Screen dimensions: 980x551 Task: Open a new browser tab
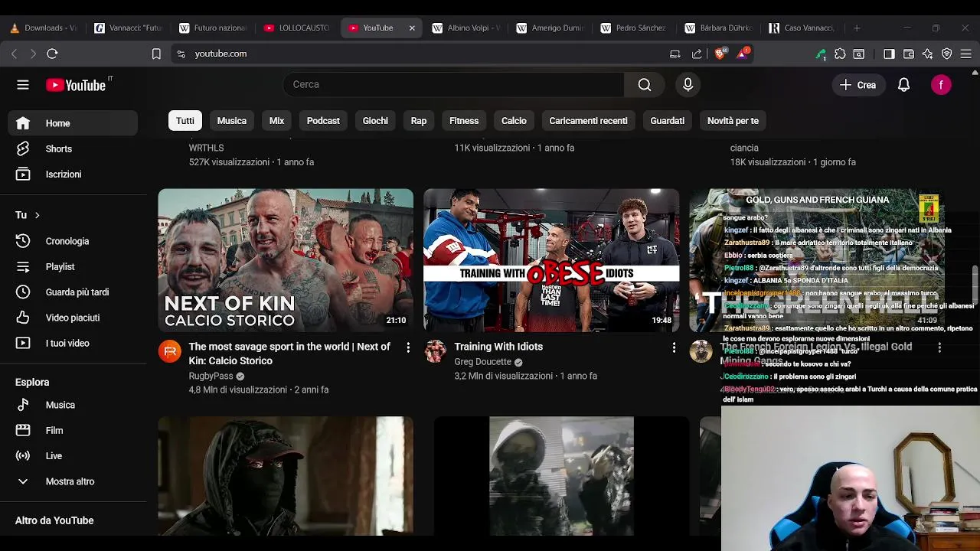857,28
